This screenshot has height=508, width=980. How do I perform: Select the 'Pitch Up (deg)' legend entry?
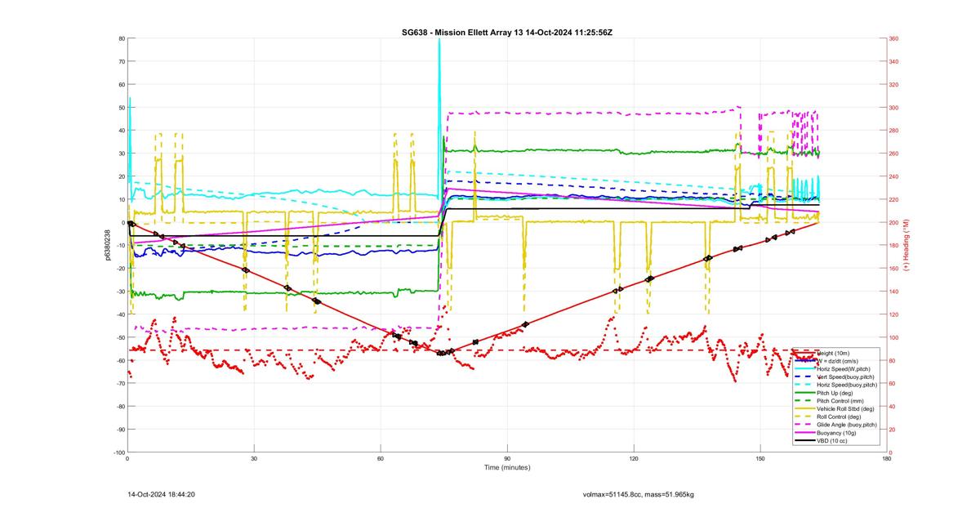(835, 392)
